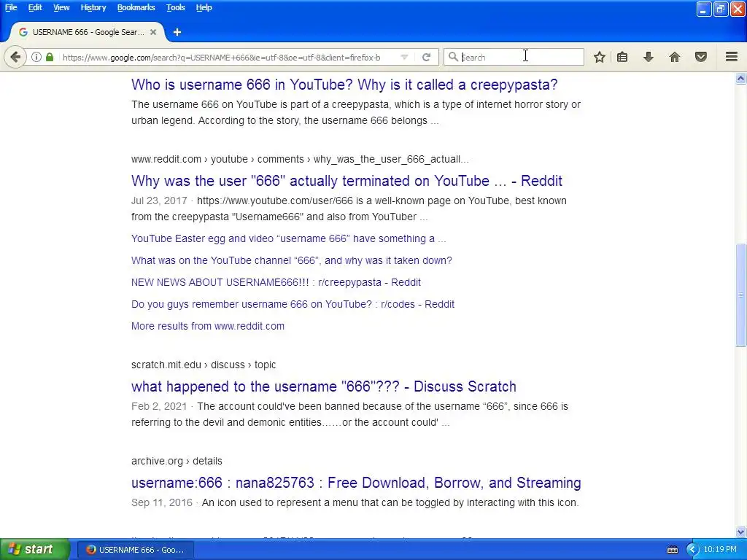Image resolution: width=747 pixels, height=560 pixels.
Task: Click the archive.org › details breadcrumb
Action: 177,461
